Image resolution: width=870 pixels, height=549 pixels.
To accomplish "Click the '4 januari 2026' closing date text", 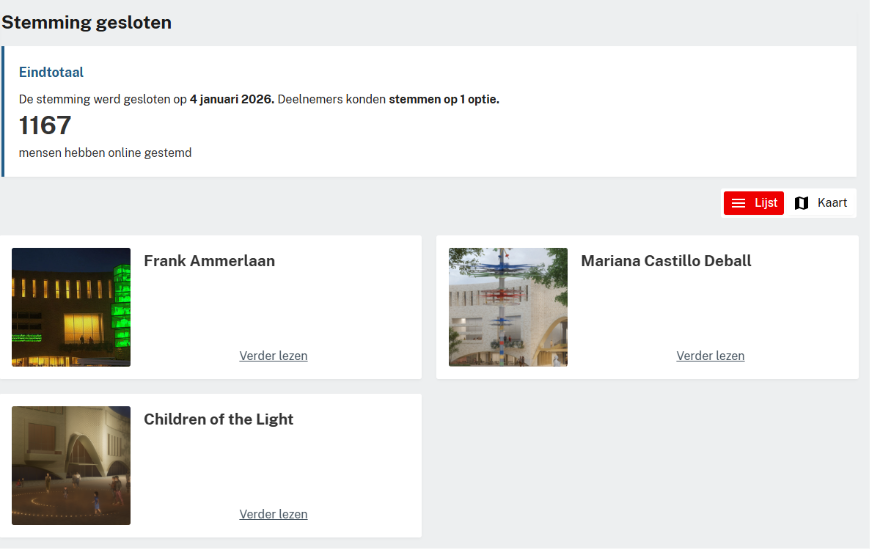I will [x=232, y=99].
